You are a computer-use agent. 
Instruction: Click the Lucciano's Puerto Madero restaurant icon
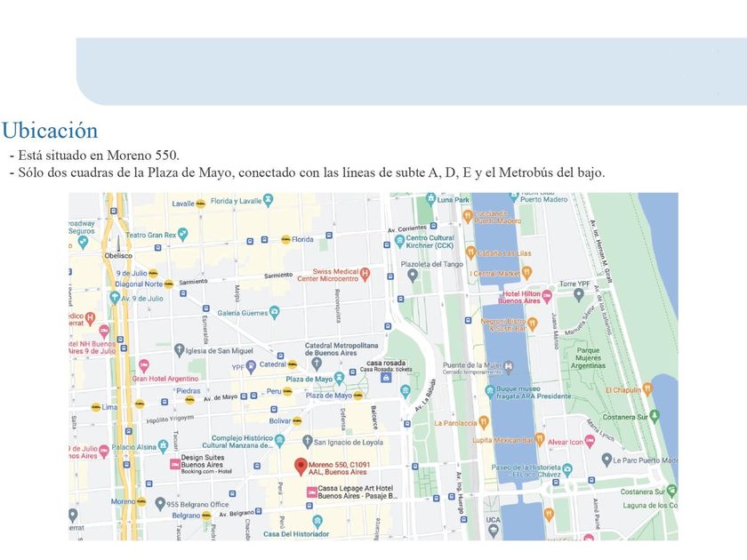click(468, 217)
